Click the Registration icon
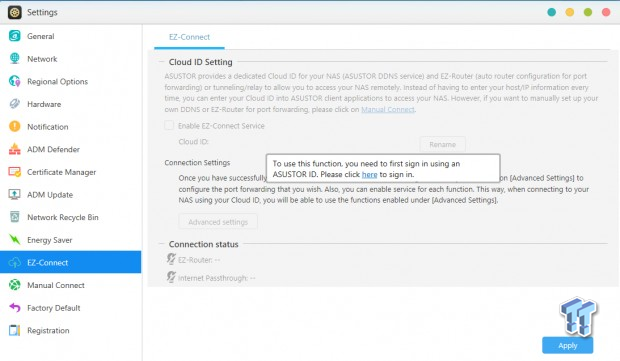 [15, 330]
